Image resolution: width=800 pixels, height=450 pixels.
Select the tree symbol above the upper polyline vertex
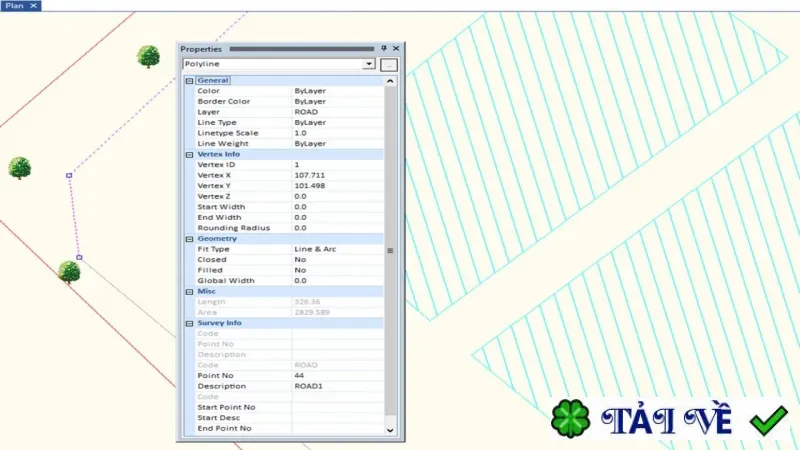[20, 168]
